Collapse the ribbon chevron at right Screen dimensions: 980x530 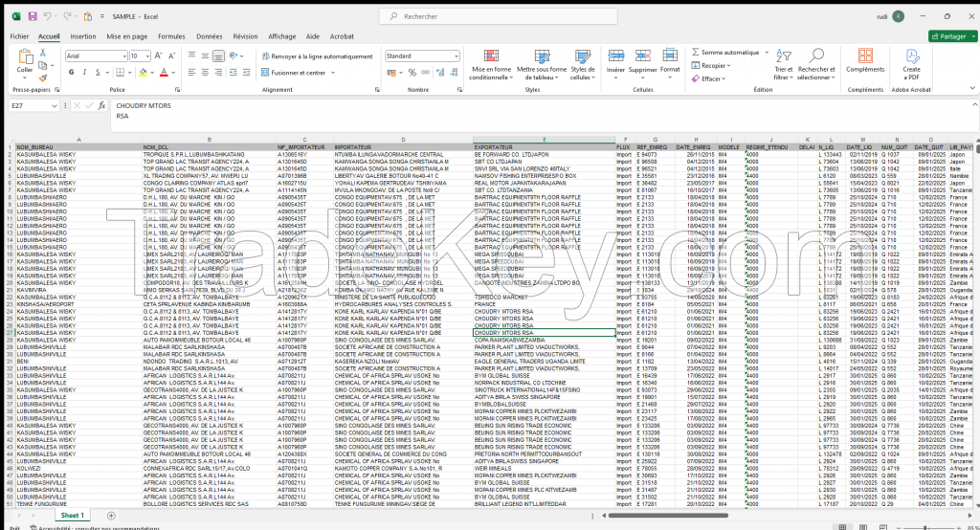pyautogui.click(x=972, y=88)
